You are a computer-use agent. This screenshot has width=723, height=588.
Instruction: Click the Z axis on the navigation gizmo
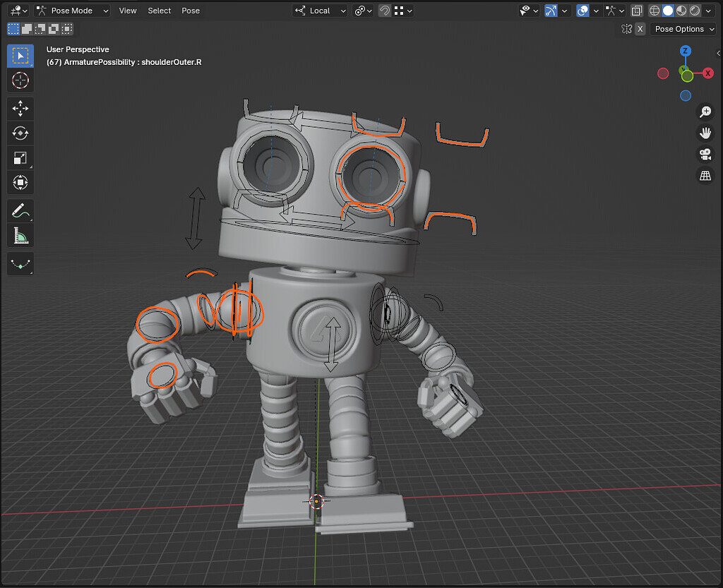[x=686, y=51]
